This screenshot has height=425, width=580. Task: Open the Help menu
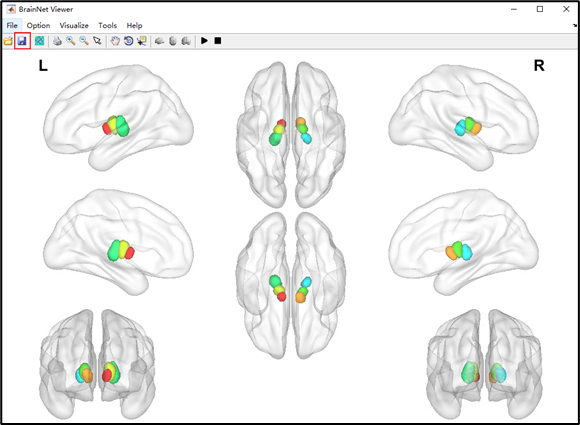coord(134,26)
